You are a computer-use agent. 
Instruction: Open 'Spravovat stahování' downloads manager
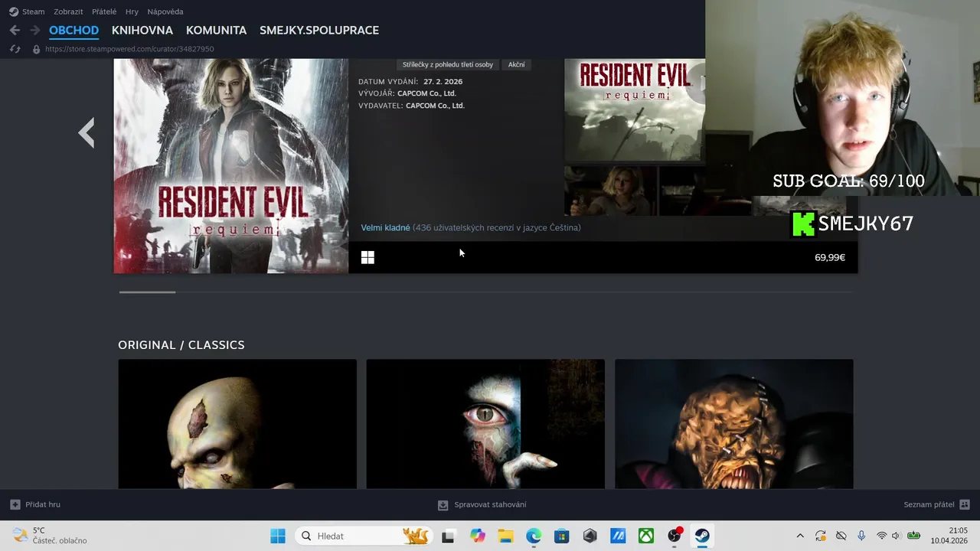[490, 504]
